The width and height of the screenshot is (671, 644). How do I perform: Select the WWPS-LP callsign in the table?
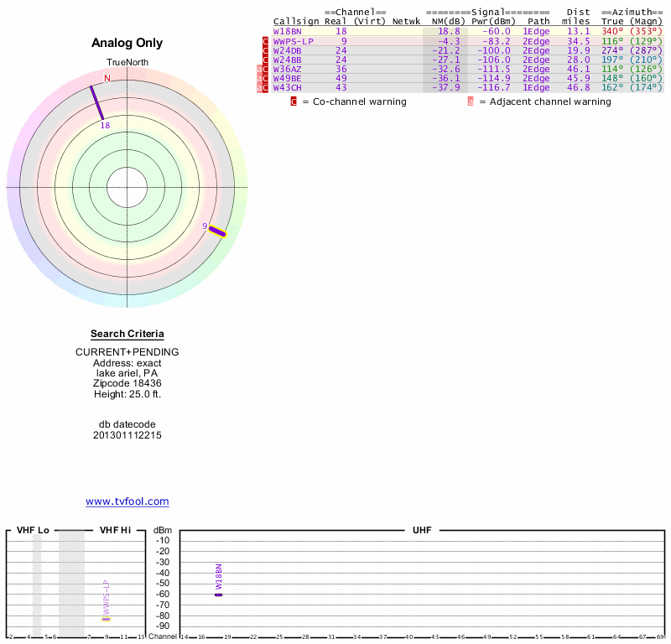(x=293, y=41)
